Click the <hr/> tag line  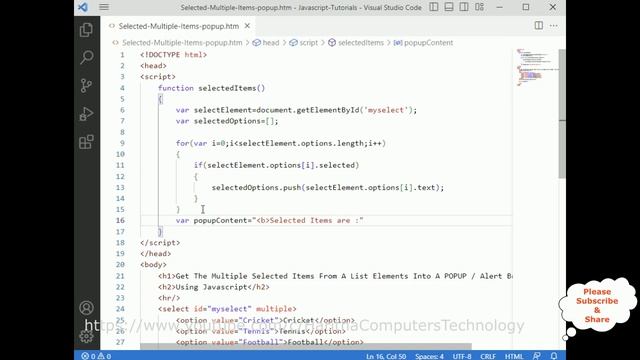(x=169, y=298)
